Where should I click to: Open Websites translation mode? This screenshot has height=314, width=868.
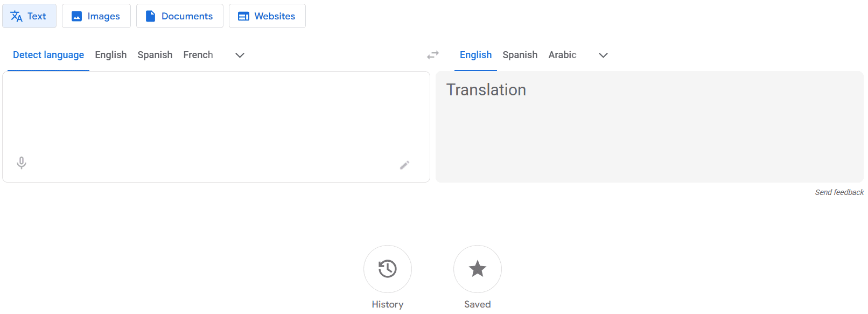pyautogui.click(x=267, y=16)
